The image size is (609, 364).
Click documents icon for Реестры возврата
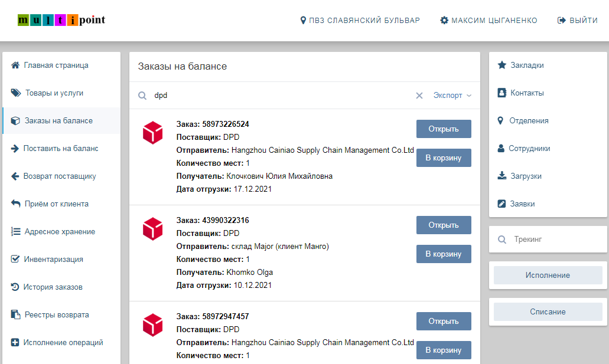click(x=15, y=314)
